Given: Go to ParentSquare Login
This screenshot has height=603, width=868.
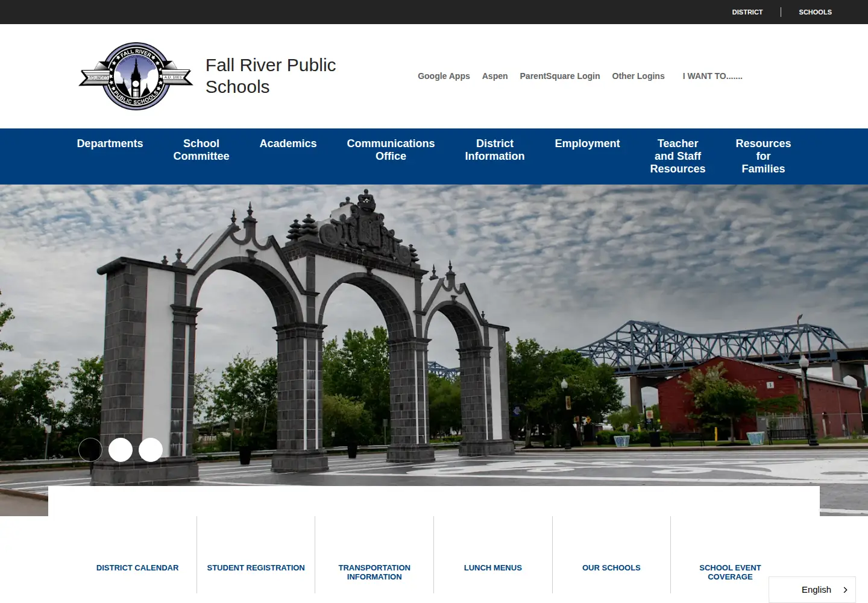Looking at the screenshot, I should tap(560, 76).
